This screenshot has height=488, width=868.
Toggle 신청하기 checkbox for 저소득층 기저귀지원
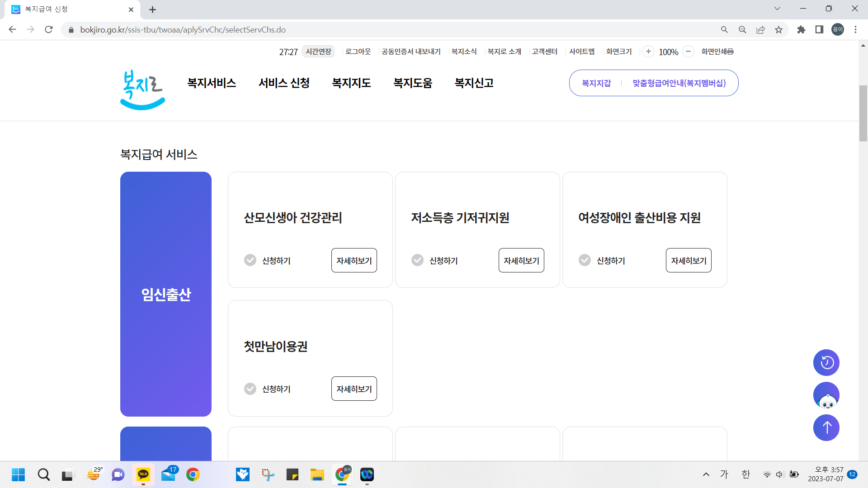417,260
